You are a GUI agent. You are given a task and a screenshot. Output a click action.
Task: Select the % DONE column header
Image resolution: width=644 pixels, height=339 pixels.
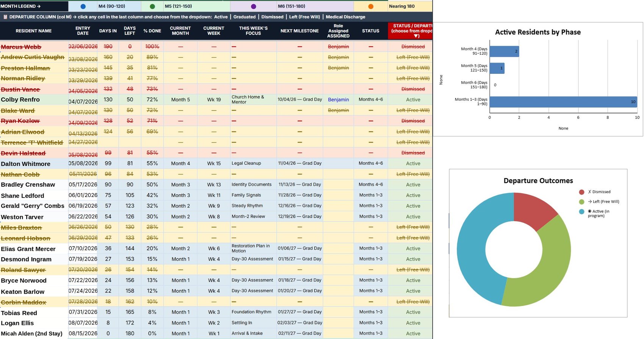click(152, 31)
